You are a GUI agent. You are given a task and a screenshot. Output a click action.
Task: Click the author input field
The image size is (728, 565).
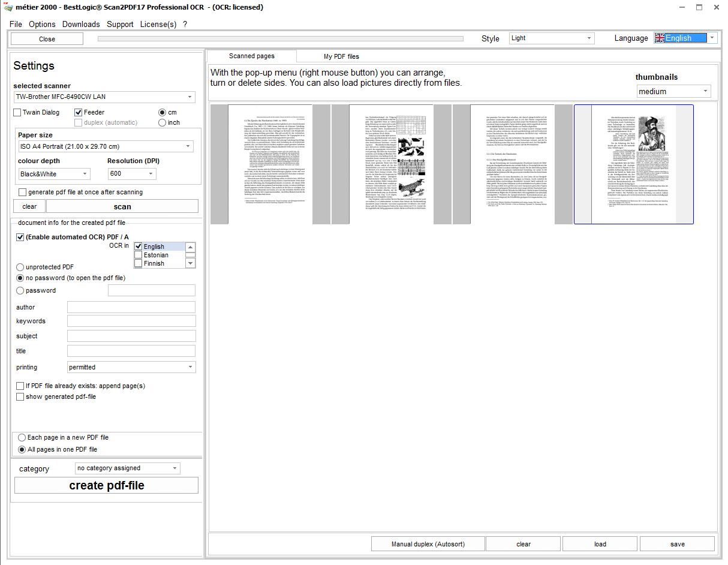coord(131,307)
